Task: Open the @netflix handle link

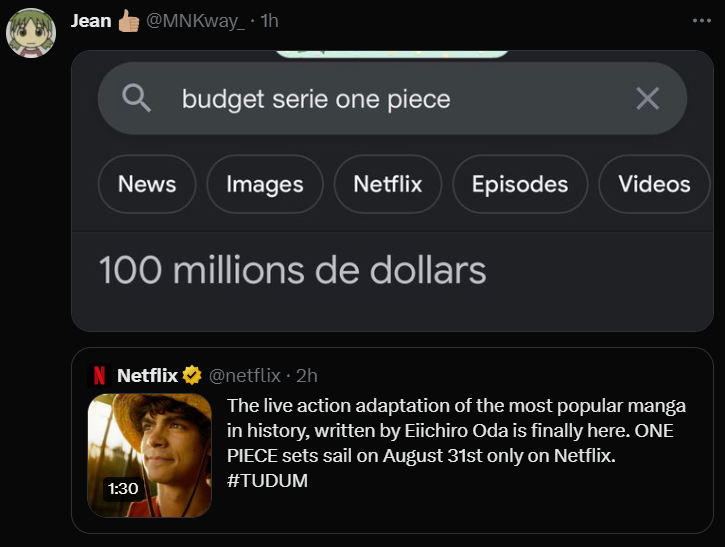Action: click(245, 375)
